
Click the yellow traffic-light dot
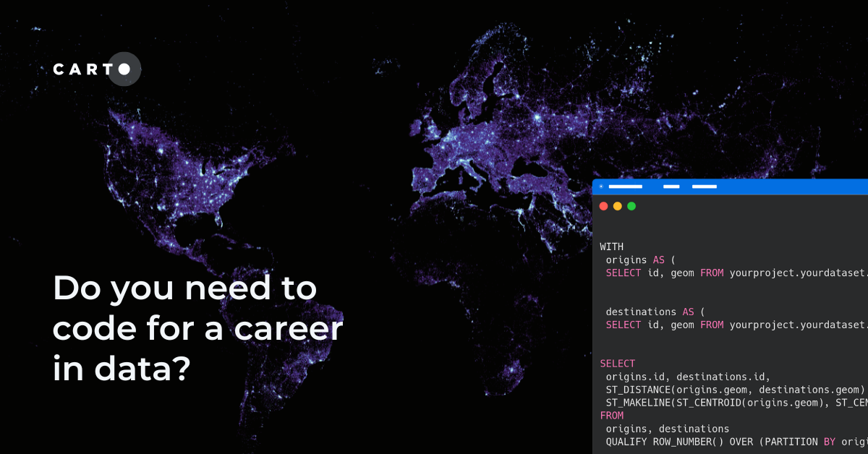click(x=617, y=206)
